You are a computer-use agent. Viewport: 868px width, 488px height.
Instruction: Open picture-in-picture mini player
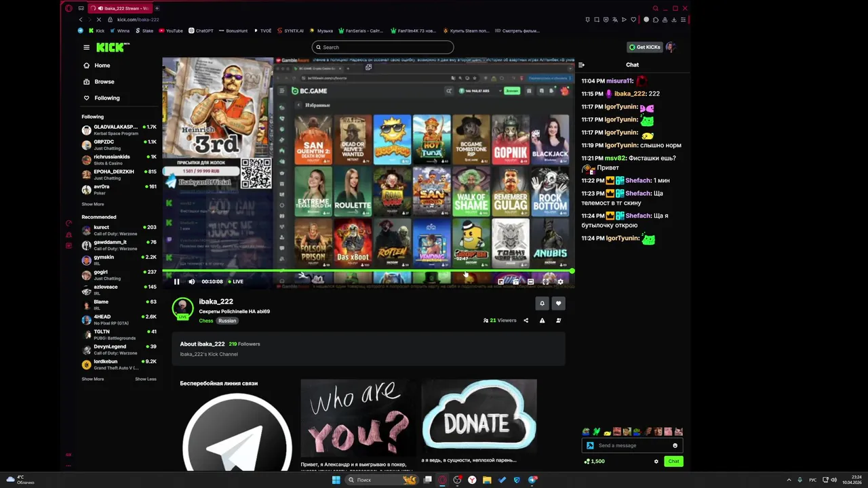(x=501, y=281)
